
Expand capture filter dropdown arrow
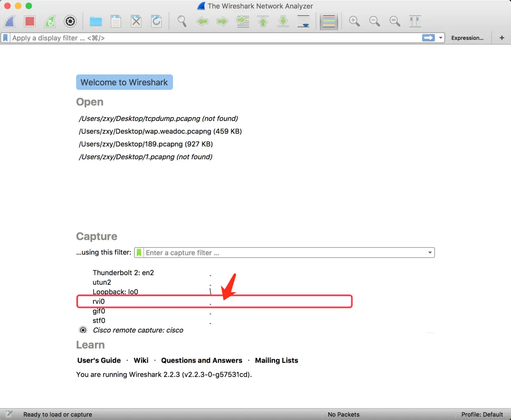pyautogui.click(x=430, y=253)
